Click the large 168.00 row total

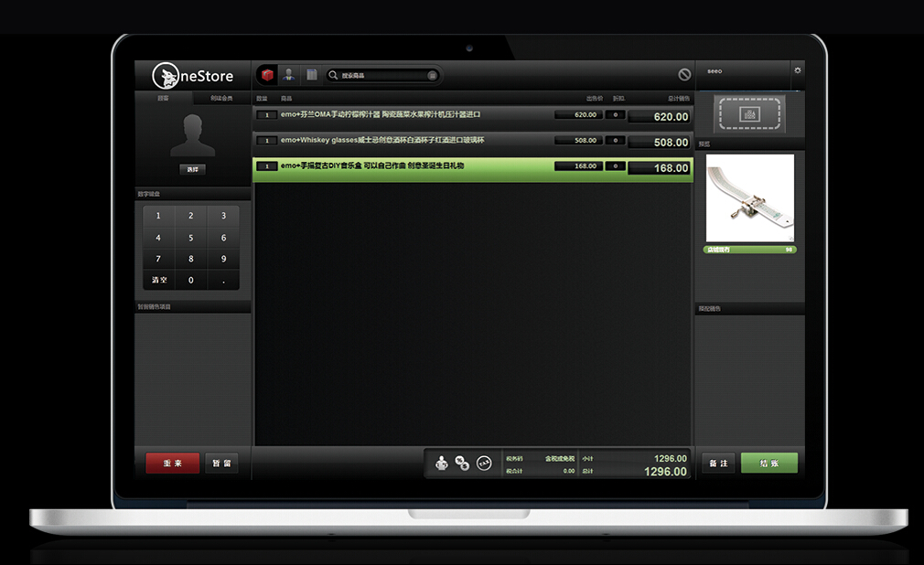[x=660, y=168]
